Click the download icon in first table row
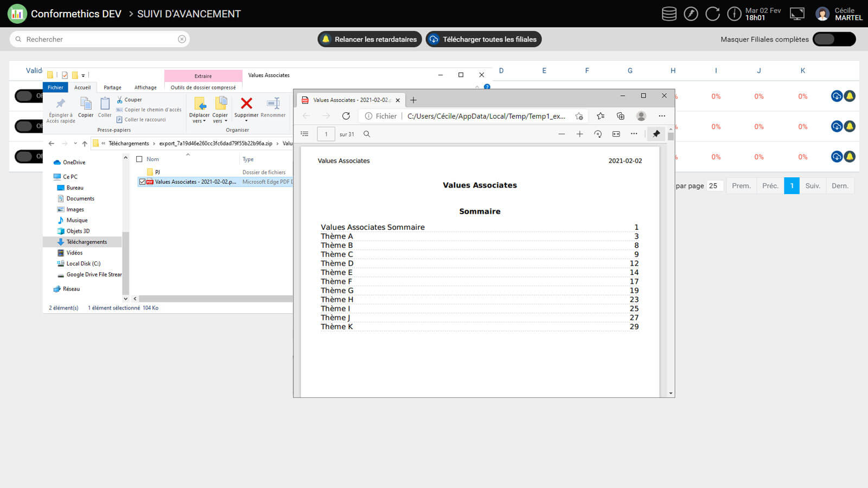 [837, 96]
